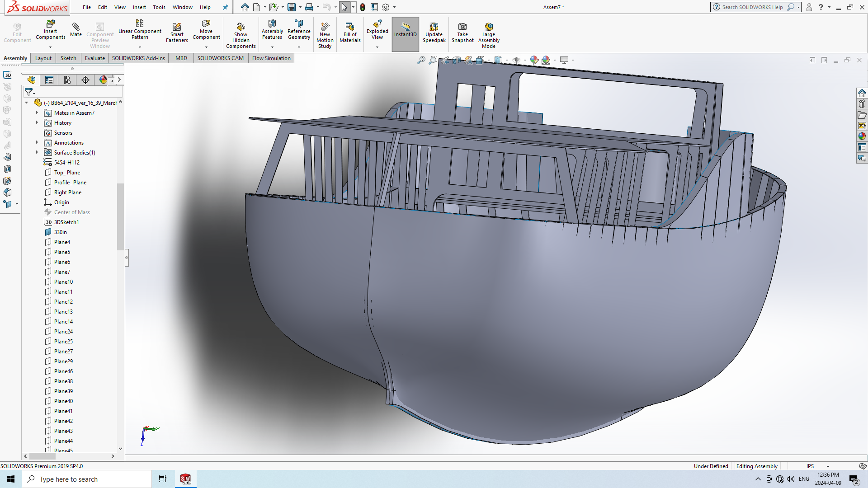The image size is (868, 488).
Task: Open Linear Component Pattern tool
Action: click(140, 30)
